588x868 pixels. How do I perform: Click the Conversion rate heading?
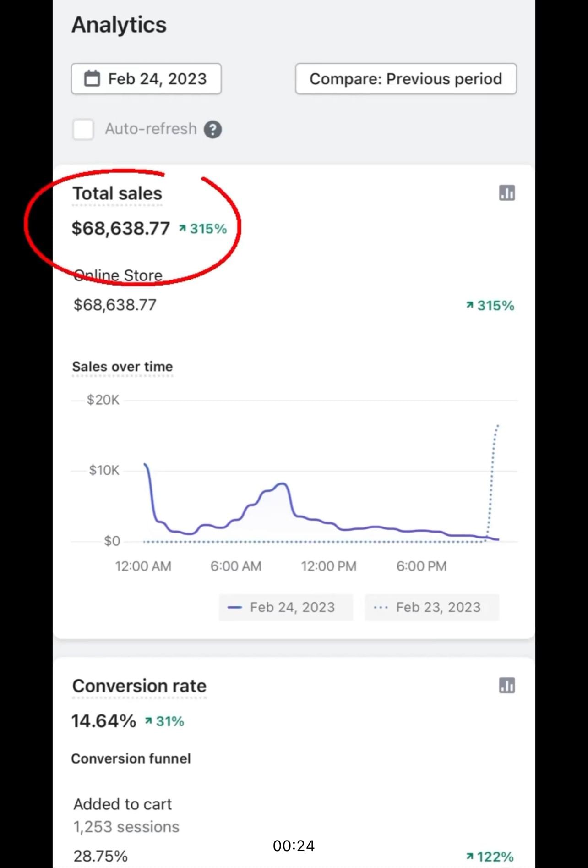pyautogui.click(x=139, y=686)
